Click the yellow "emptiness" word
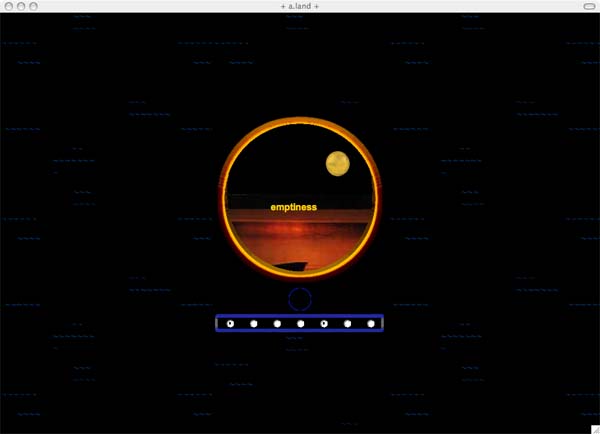This screenshot has height=434, width=600. [x=293, y=207]
